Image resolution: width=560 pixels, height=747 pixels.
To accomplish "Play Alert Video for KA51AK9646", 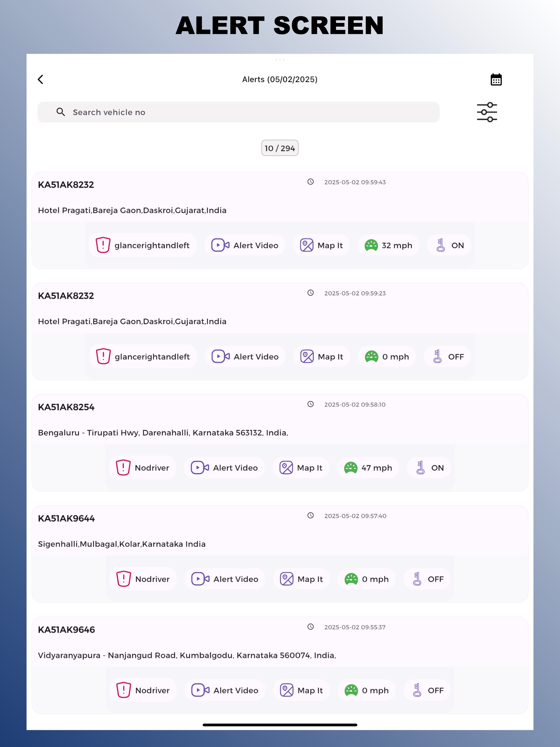I will click(225, 690).
